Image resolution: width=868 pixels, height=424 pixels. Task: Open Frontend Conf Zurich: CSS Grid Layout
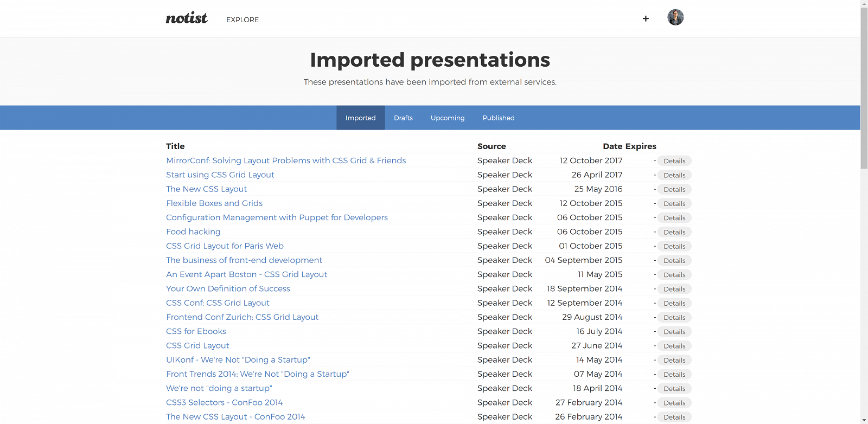(x=242, y=317)
